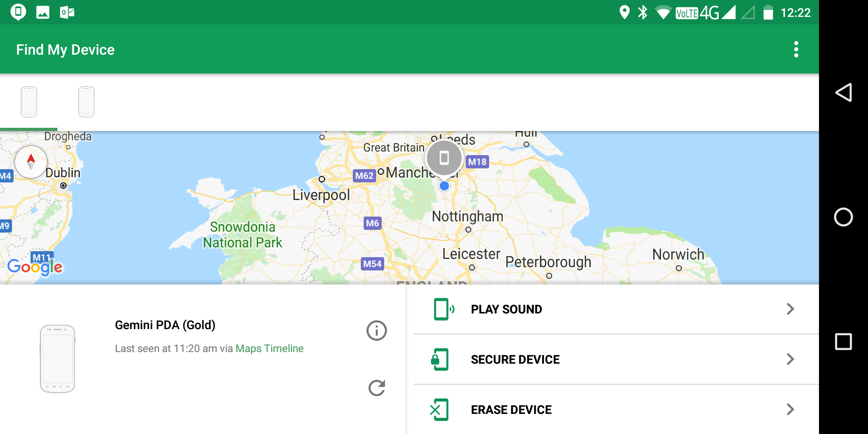Tap the Find My Device title

(66, 50)
